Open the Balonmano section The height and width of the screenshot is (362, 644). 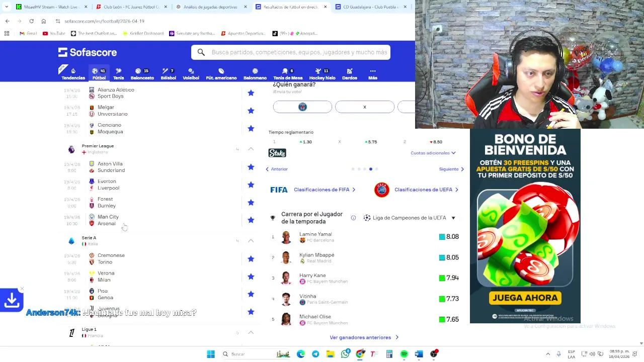(x=255, y=73)
